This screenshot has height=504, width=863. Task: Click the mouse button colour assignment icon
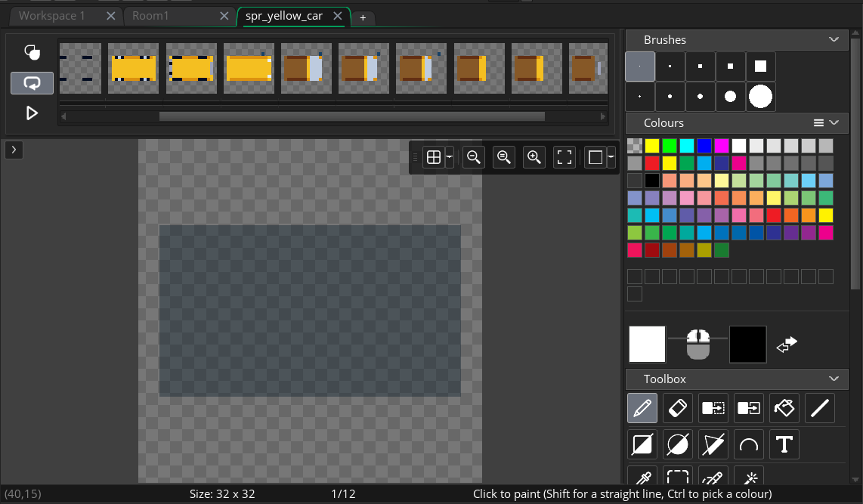(698, 345)
